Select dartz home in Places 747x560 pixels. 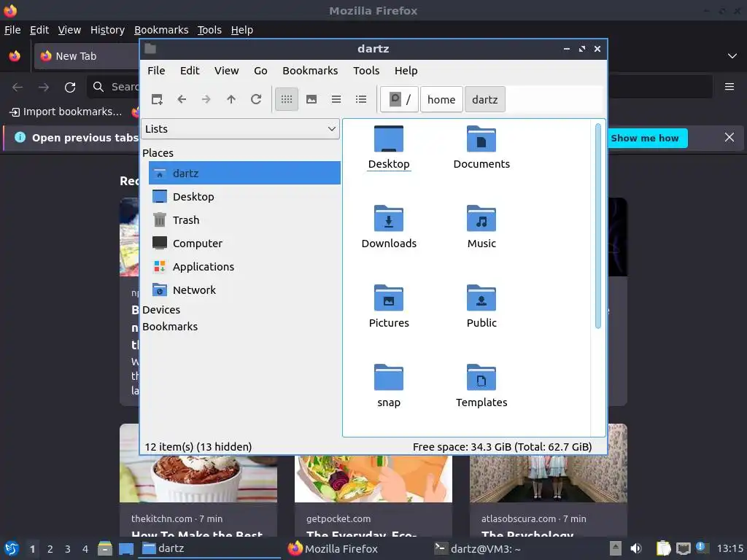coord(244,173)
